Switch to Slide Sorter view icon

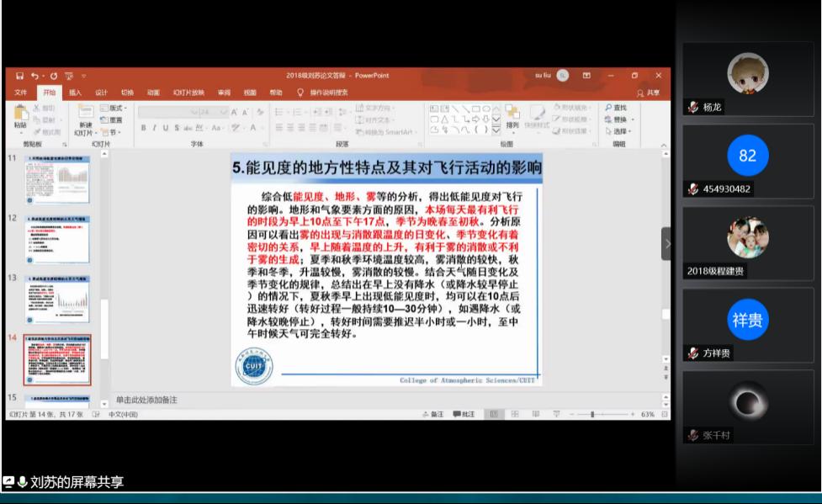point(513,414)
